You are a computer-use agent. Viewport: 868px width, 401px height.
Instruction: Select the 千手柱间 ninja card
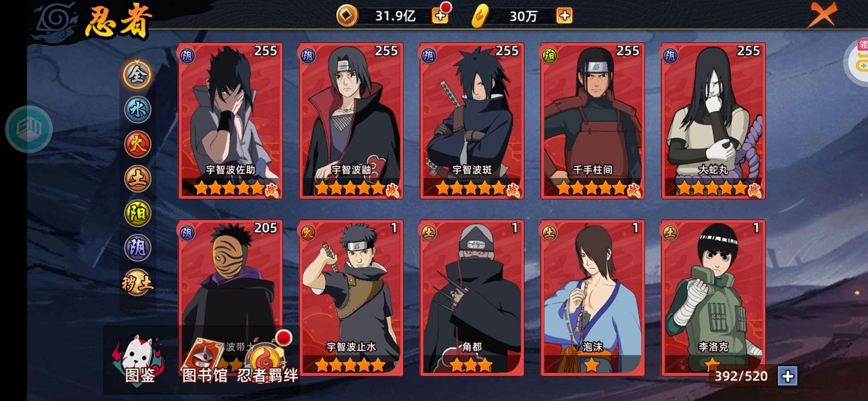point(592,121)
